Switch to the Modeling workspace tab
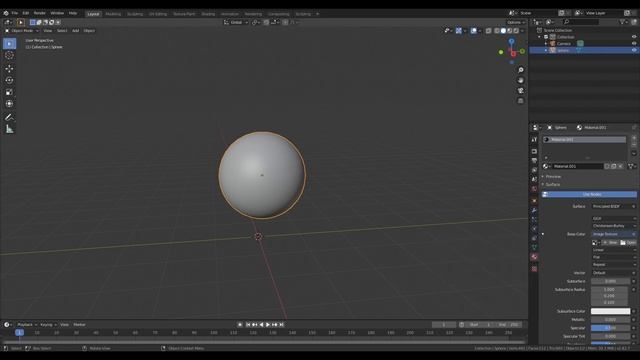 113,14
